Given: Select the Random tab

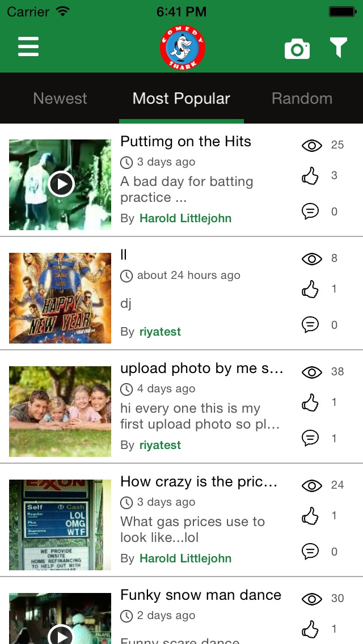Looking at the screenshot, I should point(302,99).
